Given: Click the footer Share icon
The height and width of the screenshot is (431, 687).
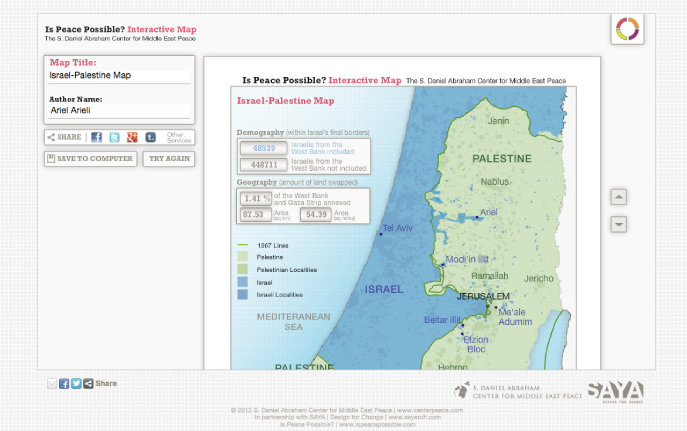Looking at the screenshot, I should point(88,384).
